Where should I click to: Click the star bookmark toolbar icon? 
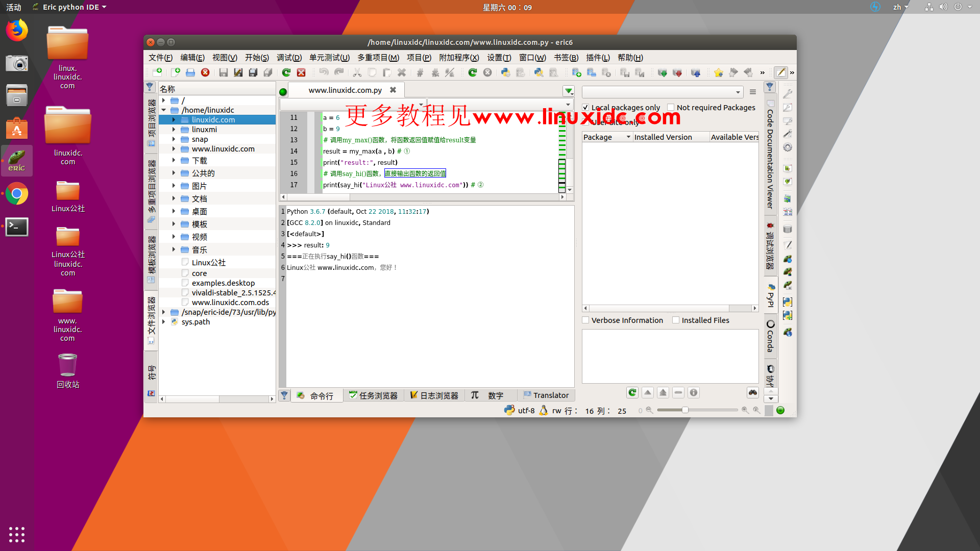(719, 72)
